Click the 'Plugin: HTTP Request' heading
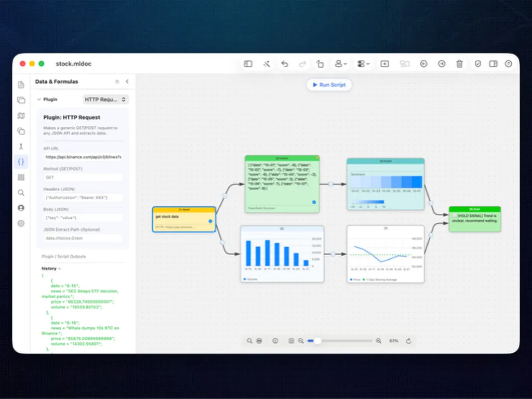The width and height of the screenshot is (532, 399). 72,117
